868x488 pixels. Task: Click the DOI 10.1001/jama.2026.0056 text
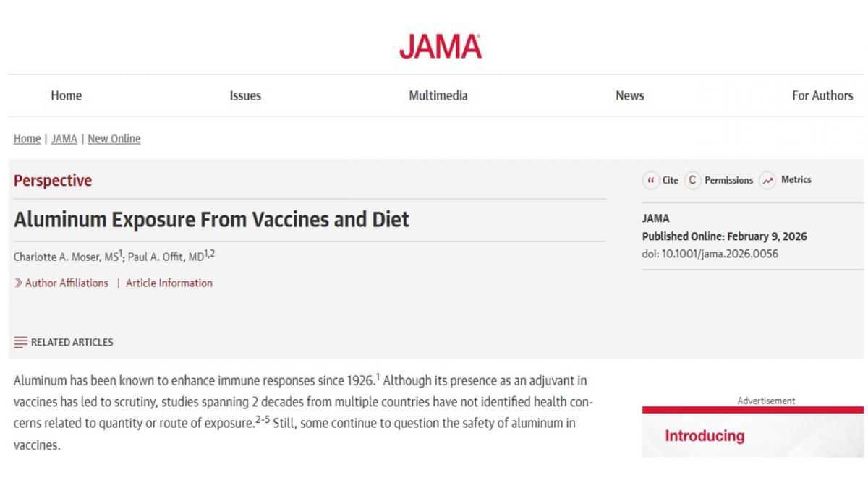point(710,254)
